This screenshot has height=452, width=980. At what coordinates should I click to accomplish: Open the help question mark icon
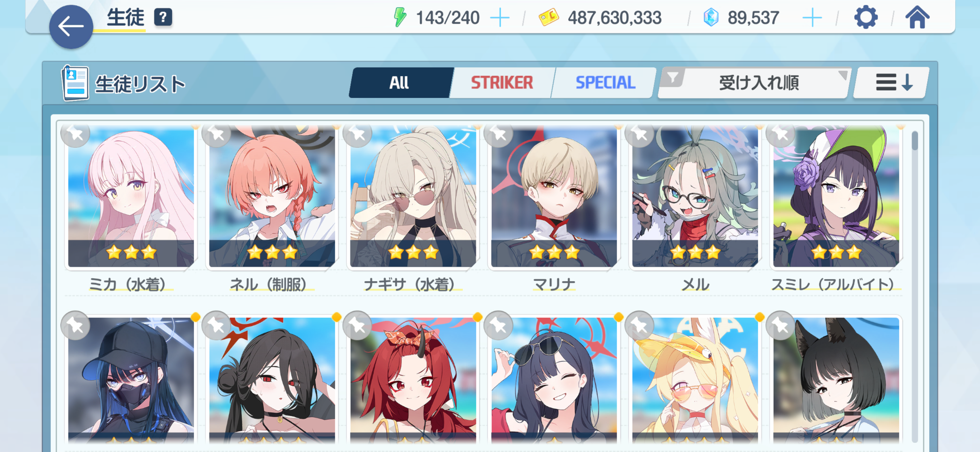[x=163, y=18]
